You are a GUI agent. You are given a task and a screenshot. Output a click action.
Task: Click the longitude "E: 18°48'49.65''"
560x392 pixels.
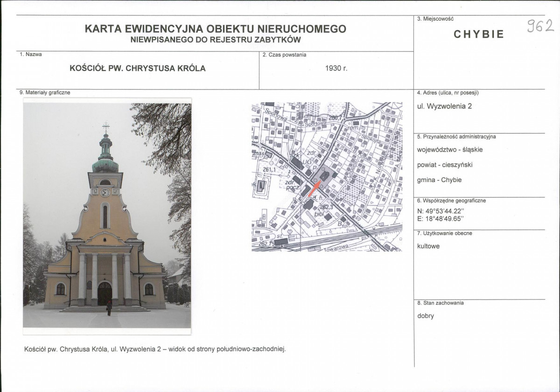[x=441, y=218]
